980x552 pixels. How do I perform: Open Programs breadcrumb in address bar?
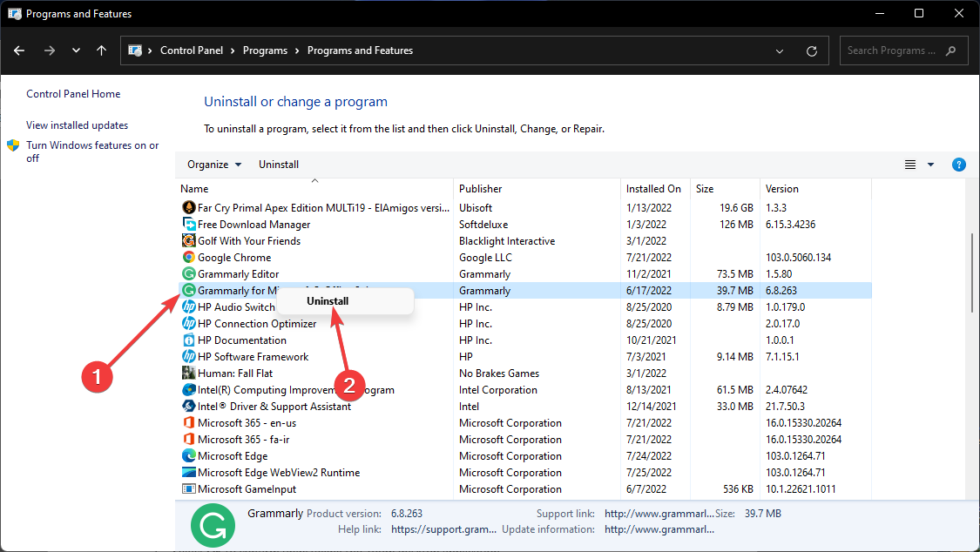[265, 50]
